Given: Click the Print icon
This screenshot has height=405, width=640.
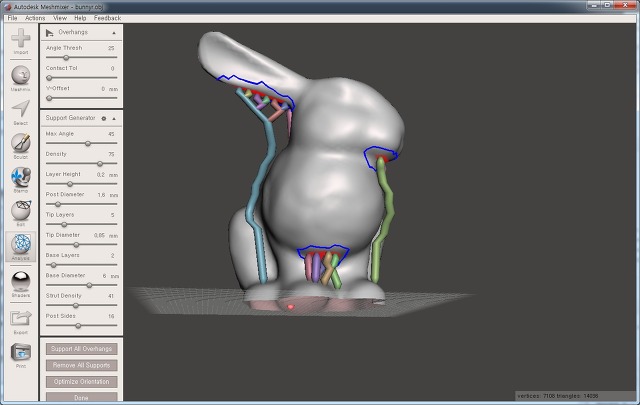Looking at the screenshot, I should [20, 352].
